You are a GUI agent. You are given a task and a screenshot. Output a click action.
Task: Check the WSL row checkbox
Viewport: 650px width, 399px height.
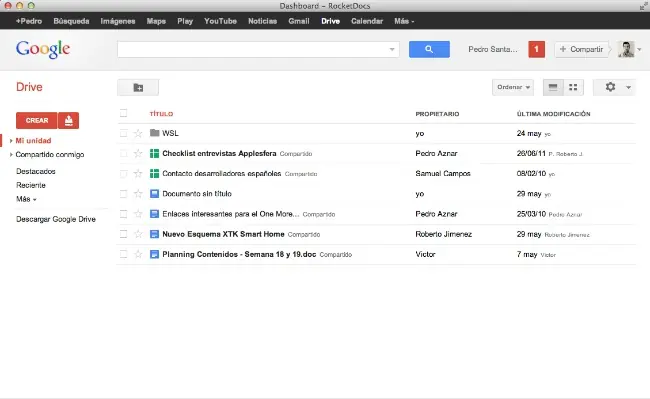[124, 133]
